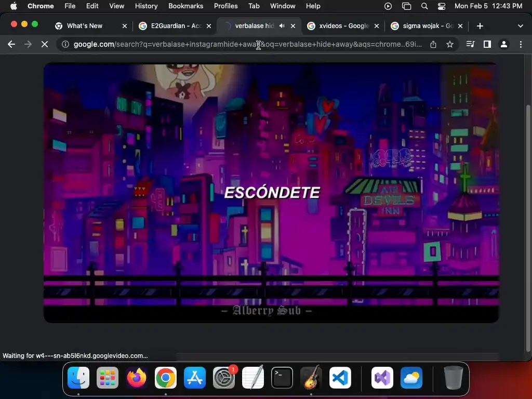Open the Tab menu
Viewport: 532px width, 399px height.
pos(254,6)
